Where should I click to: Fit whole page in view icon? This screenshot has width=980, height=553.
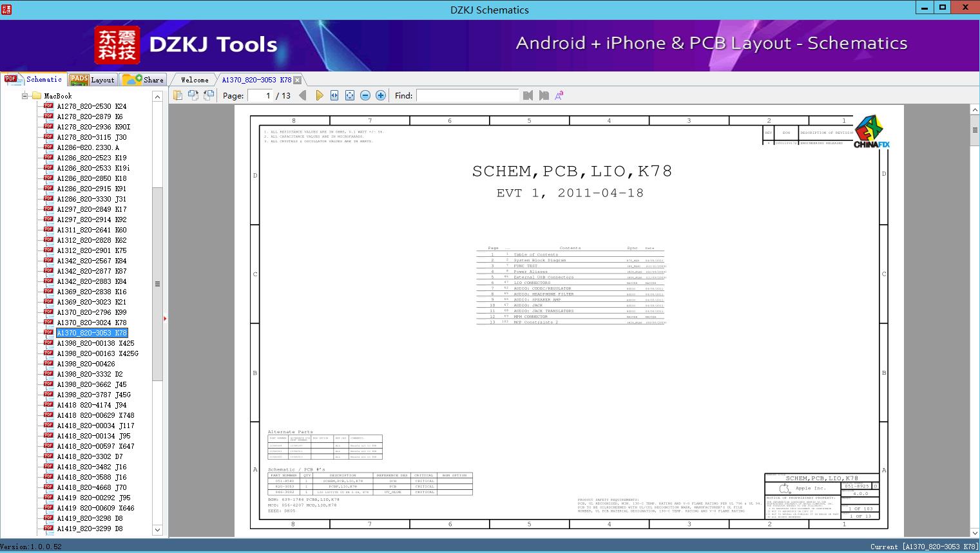tap(350, 95)
